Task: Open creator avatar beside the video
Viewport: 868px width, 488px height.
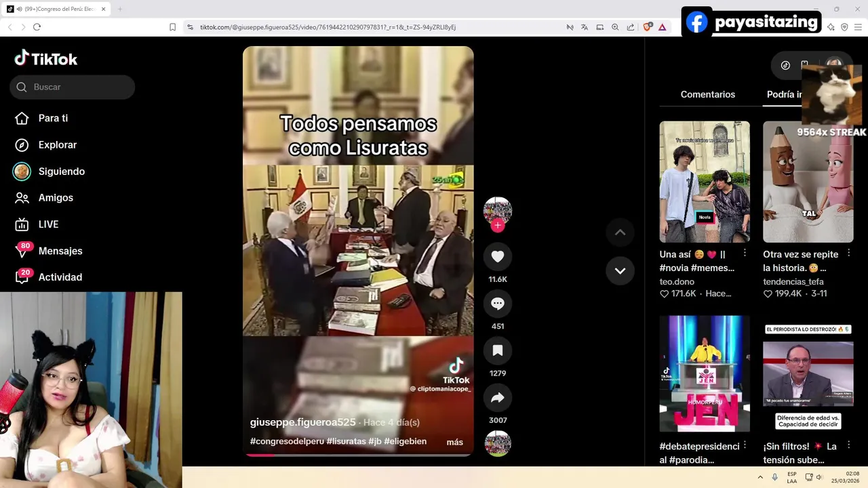Action: tap(498, 211)
